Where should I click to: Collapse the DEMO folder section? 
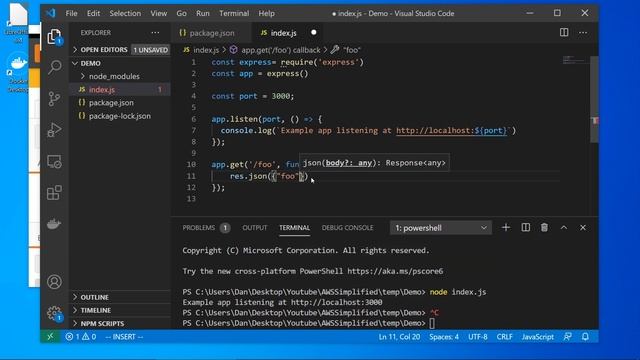(x=120, y=63)
